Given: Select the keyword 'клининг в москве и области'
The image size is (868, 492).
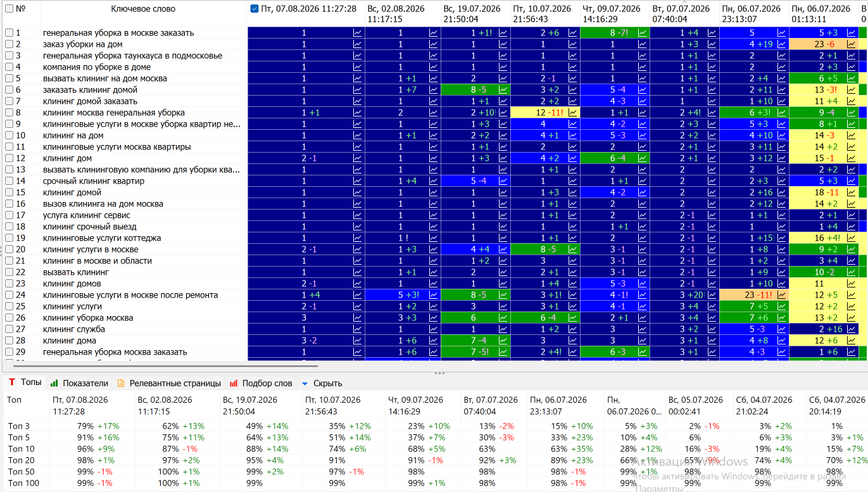Looking at the screenshot, I should pos(97,261).
